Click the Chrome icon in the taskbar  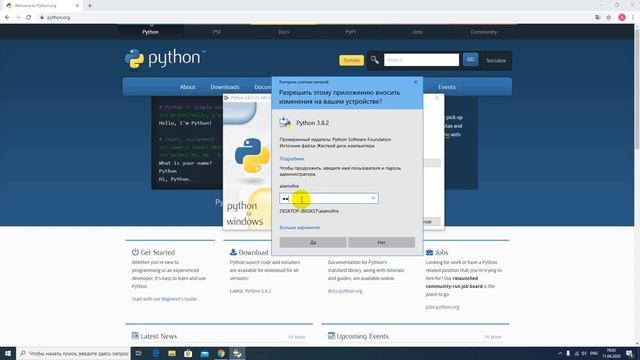click(x=221, y=353)
